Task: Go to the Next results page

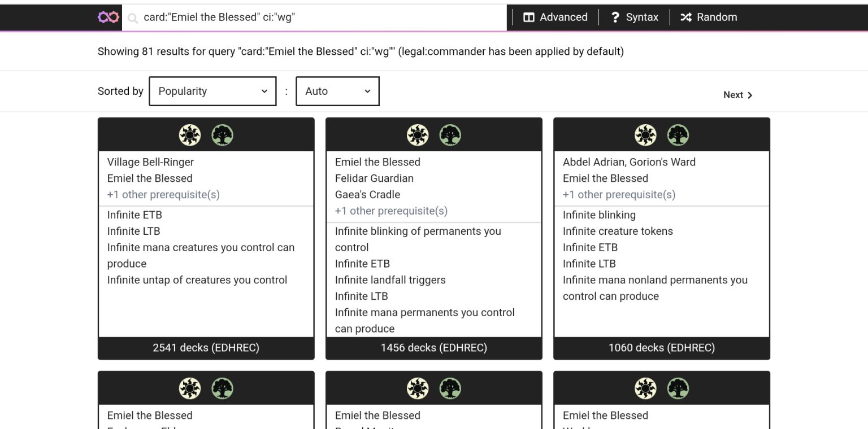Action: (737, 95)
